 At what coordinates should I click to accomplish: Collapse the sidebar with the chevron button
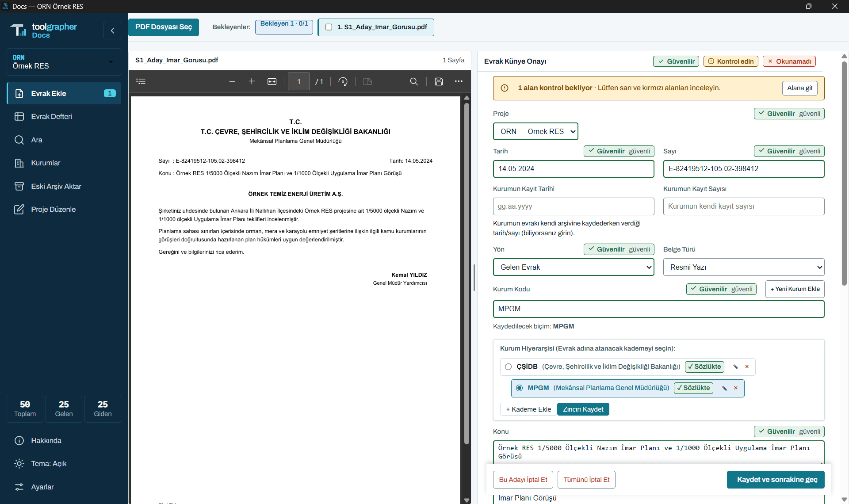tap(112, 31)
